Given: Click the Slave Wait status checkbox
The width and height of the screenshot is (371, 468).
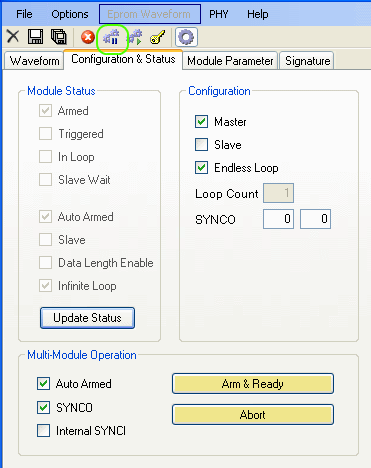Looking at the screenshot, I should coord(45,179).
